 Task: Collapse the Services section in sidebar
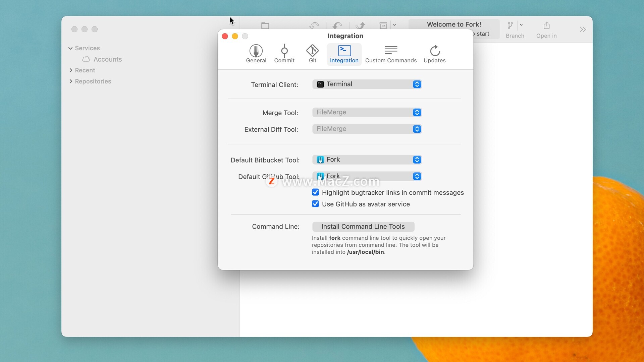70,48
